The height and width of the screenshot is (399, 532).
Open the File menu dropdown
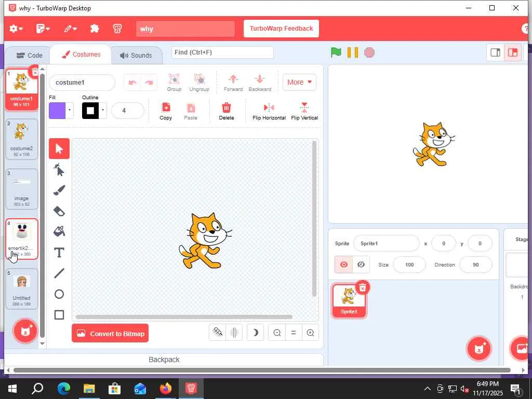click(43, 29)
